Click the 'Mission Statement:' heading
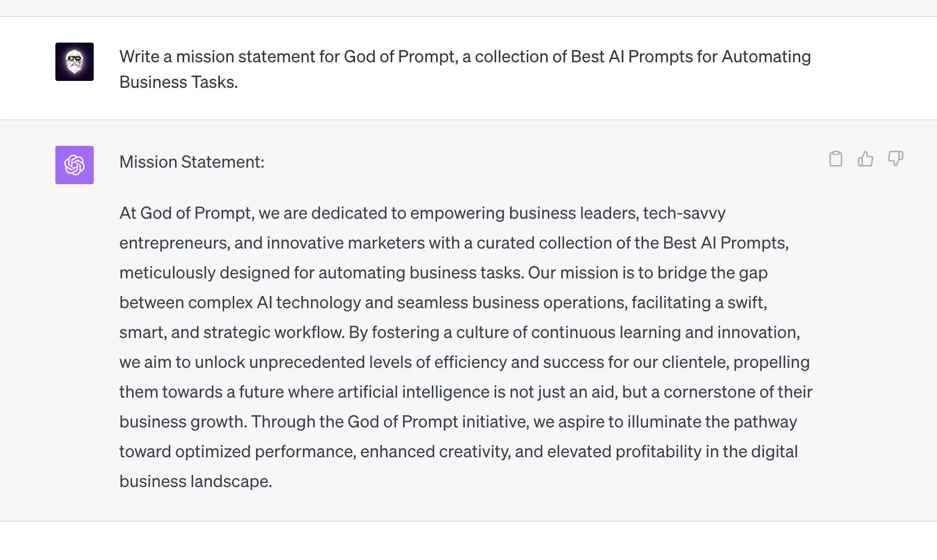 click(x=192, y=162)
